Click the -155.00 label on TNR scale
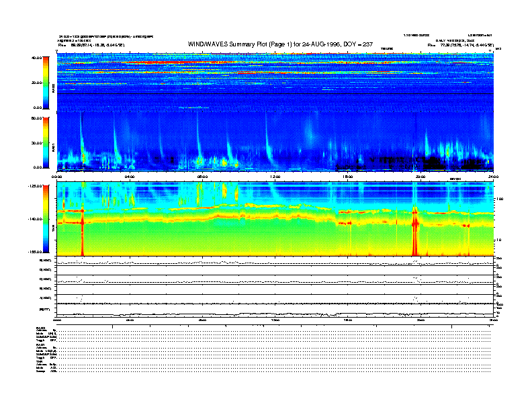 [x=35, y=252]
